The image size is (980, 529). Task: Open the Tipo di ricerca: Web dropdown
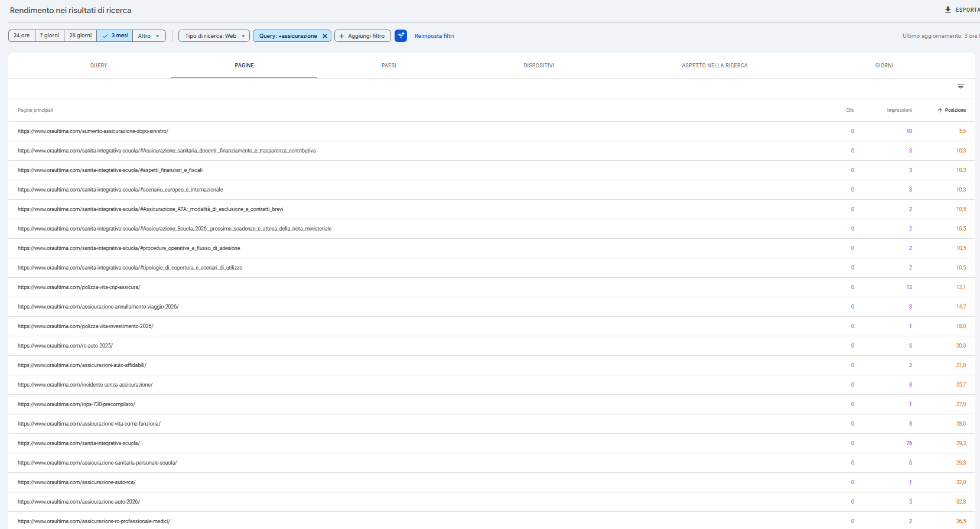(x=214, y=36)
